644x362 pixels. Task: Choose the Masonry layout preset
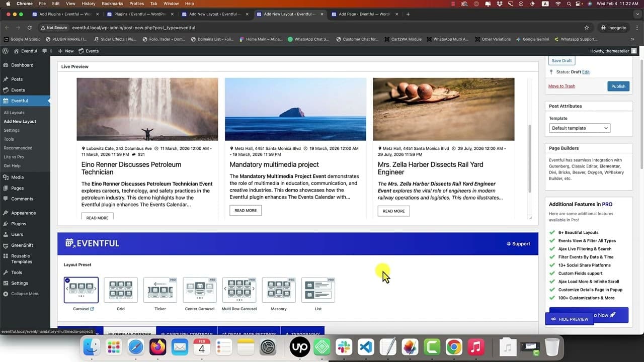coord(279,290)
